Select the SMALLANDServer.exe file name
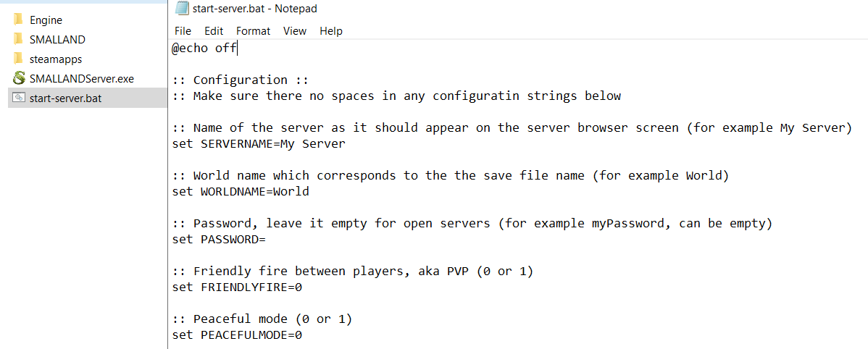Image resolution: width=868 pixels, height=349 pixels. coord(82,78)
